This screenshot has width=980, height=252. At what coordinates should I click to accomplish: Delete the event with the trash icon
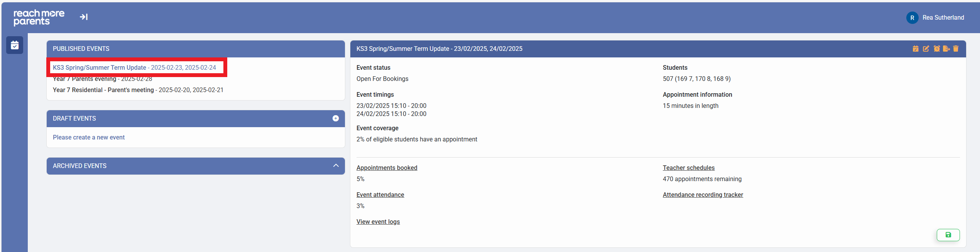(956, 49)
